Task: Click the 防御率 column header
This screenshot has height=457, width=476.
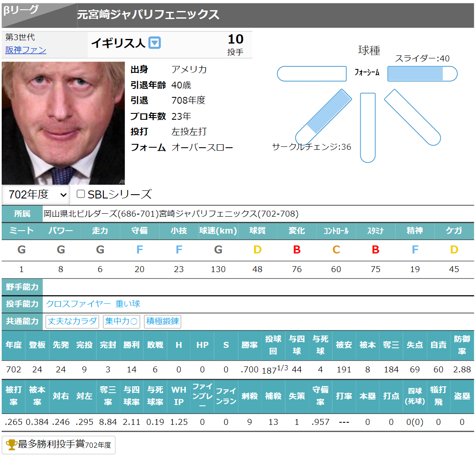Action: 462,345
